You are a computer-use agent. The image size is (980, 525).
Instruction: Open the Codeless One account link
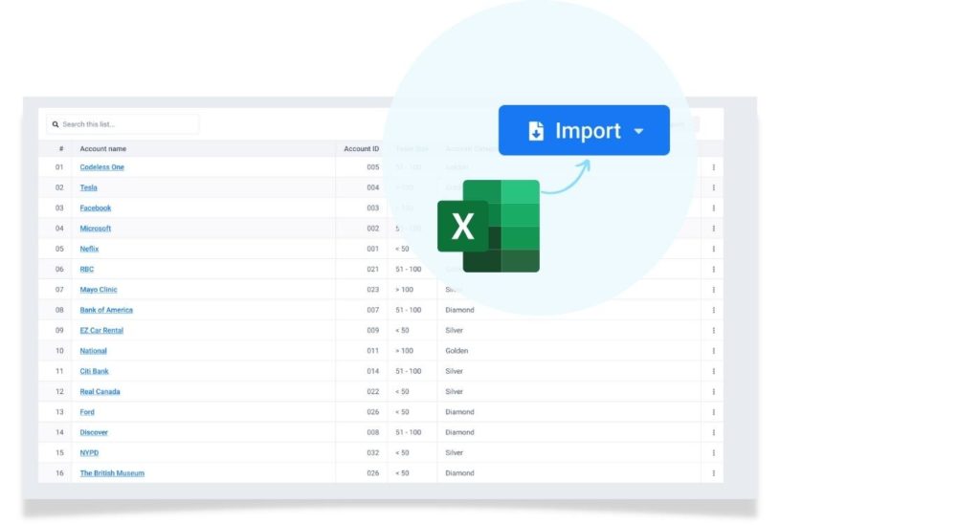point(101,167)
